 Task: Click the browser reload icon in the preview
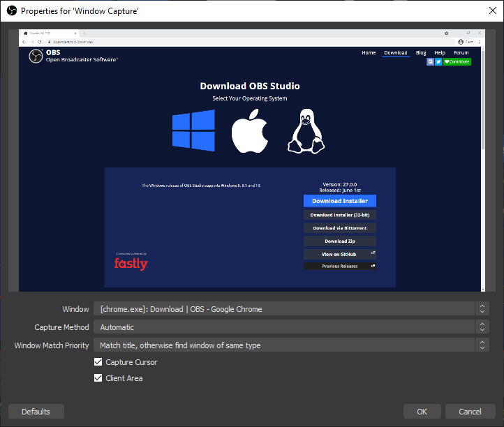[40, 42]
